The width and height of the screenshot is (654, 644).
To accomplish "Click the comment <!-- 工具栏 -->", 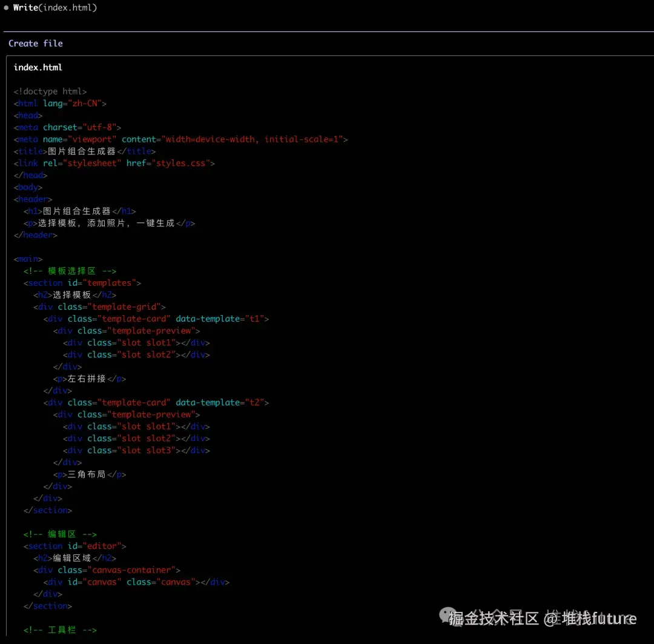I will pyautogui.click(x=60, y=630).
